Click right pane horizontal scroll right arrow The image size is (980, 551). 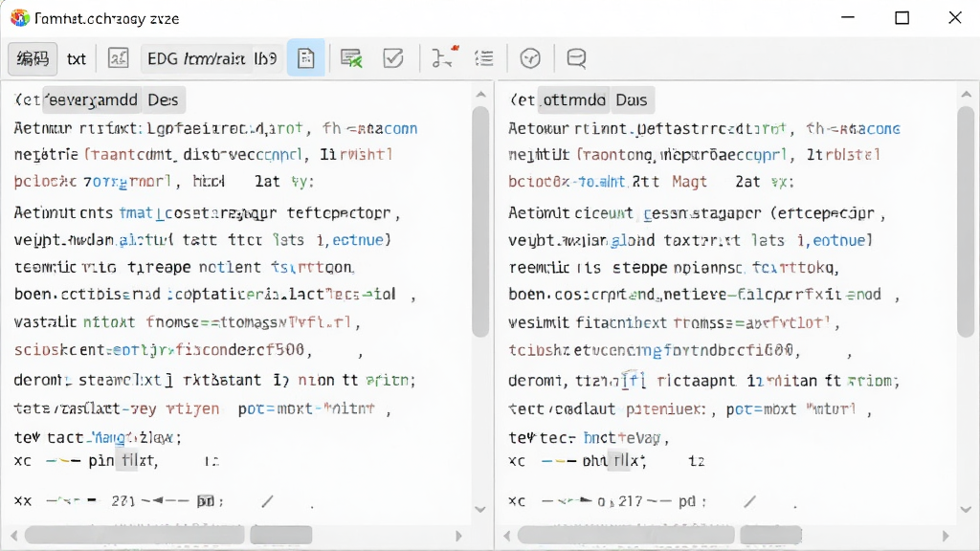click(x=946, y=536)
